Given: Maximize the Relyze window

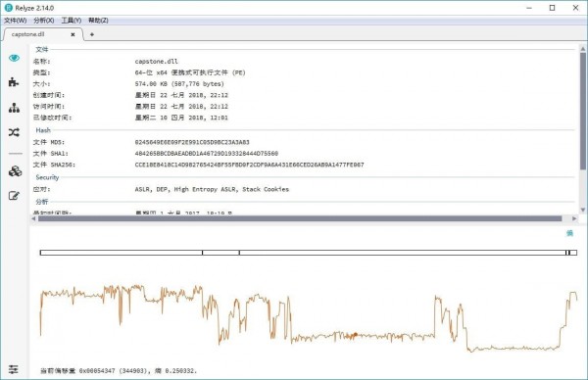Looking at the screenshot, I should tap(553, 8).
